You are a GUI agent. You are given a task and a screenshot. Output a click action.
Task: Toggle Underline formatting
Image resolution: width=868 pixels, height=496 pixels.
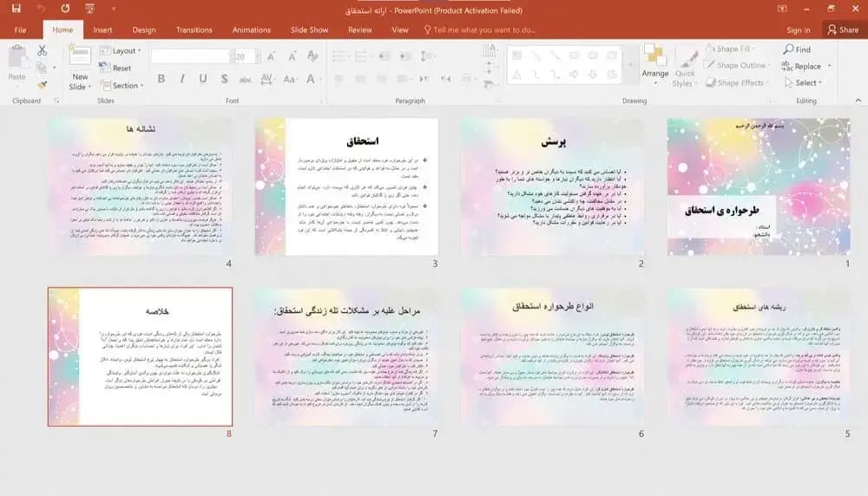pos(203,79)
